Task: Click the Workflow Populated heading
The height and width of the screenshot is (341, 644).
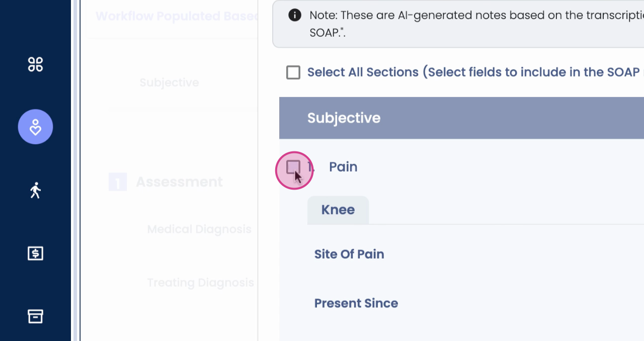Action: click(176, 16)
